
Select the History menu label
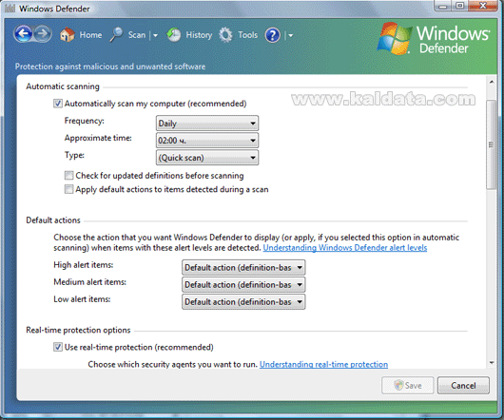(x=199, y=35)
